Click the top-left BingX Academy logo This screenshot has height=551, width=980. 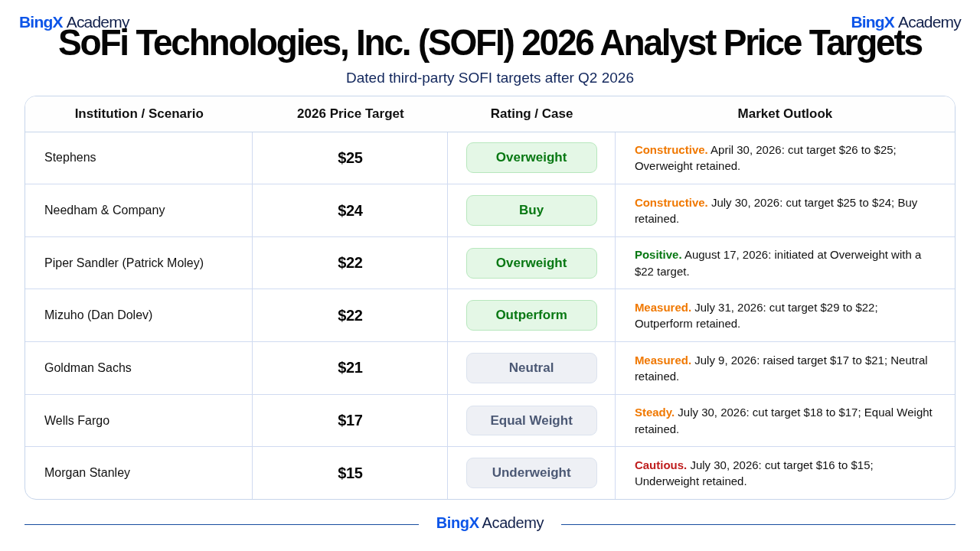point(74,22)
